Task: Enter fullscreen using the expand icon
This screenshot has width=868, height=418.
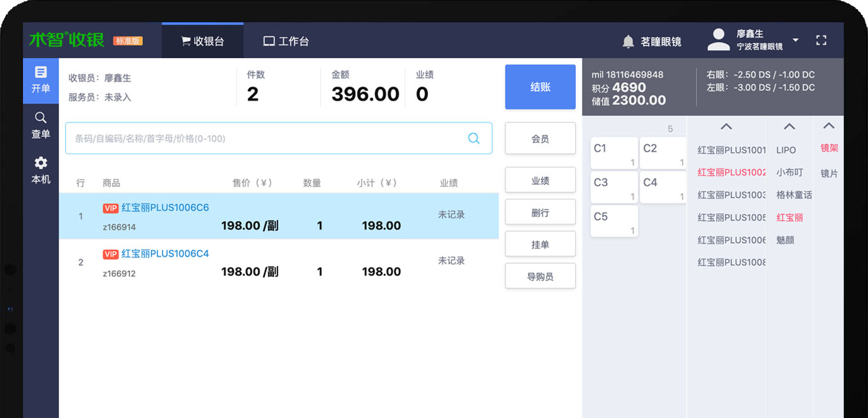Action: pyautogui.click(x=821, y=40)
